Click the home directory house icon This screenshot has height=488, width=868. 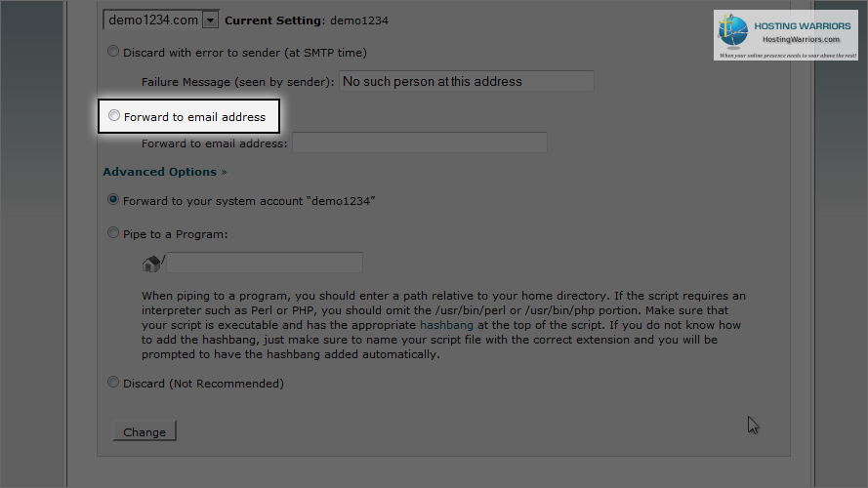151,264
